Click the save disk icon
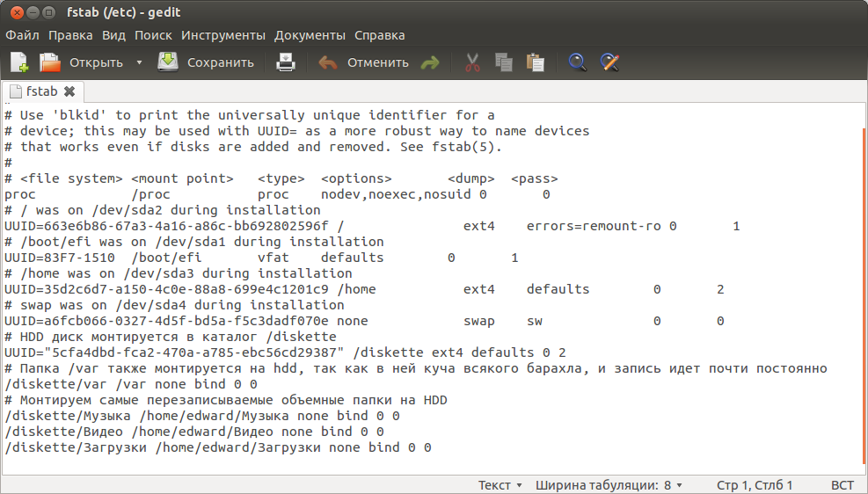Viewport: 868px width, 494px height. point(168,62)
